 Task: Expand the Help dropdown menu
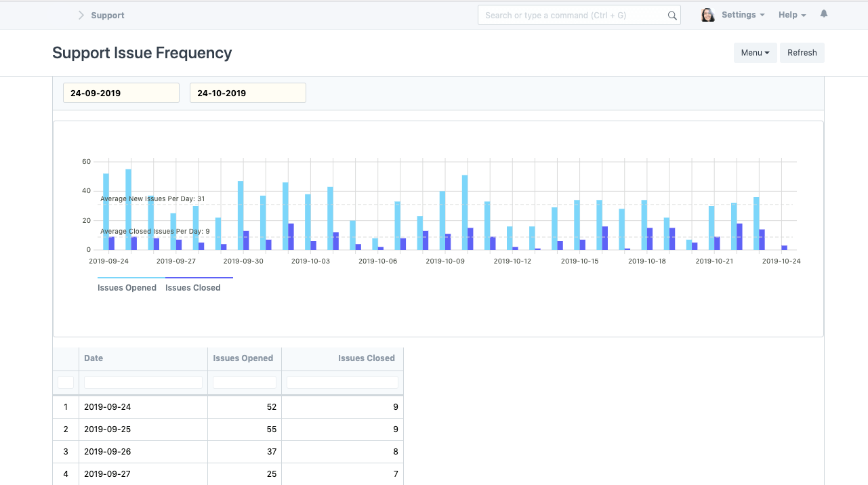pyautogui.click(x=791, y=15)
